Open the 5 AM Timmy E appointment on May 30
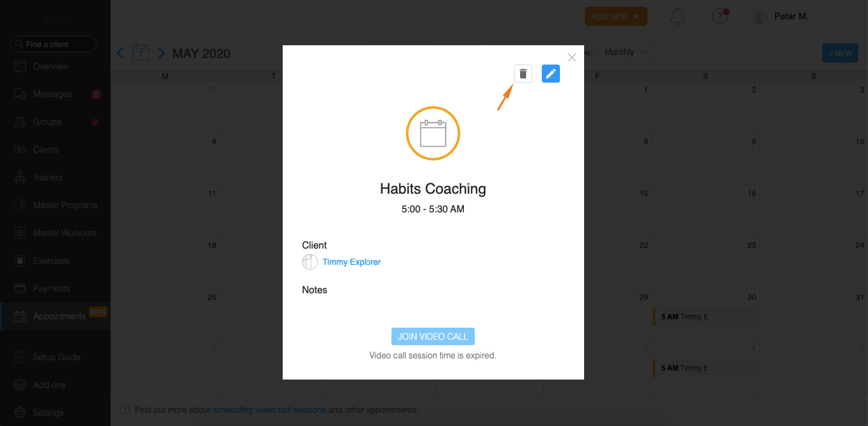Image resolution: width=868 pixels, height=426 pixels. point(705,317)
